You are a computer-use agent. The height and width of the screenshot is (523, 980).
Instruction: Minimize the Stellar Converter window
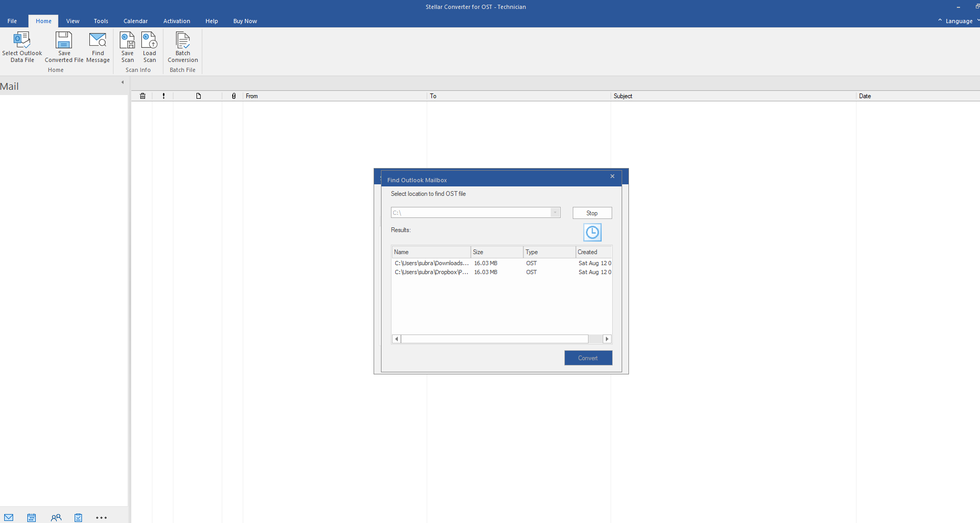click(x=958, y=7)
